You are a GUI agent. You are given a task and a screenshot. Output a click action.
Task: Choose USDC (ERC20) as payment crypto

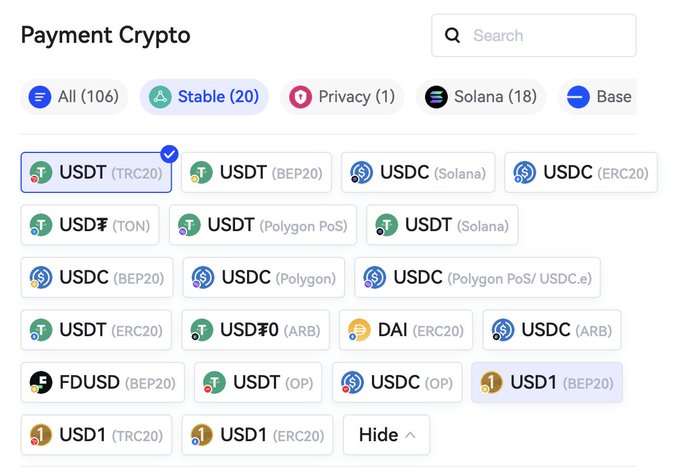pos(581,173)
